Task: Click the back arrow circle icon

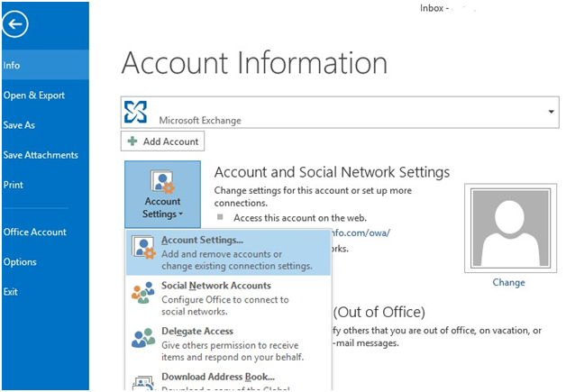Action: pos(14,24)
